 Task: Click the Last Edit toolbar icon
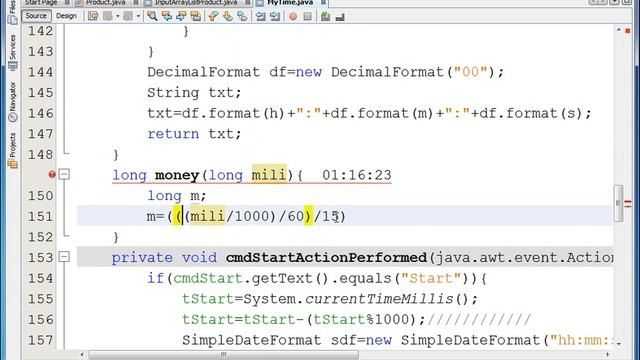(x=93, y=16)
